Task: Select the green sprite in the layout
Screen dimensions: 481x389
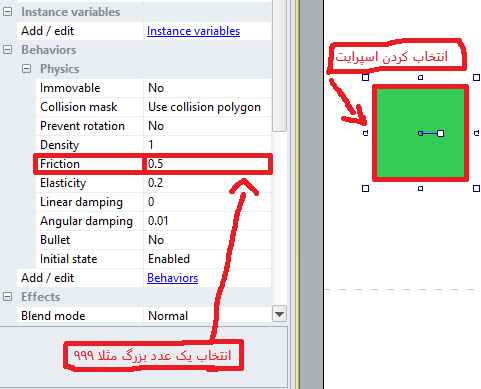Action: point(420,133)
